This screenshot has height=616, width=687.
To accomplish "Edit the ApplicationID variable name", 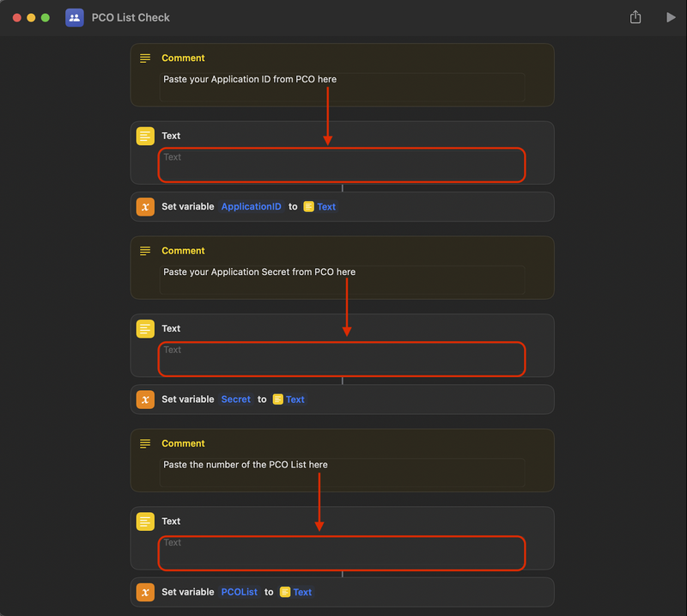I will [251, 206].
